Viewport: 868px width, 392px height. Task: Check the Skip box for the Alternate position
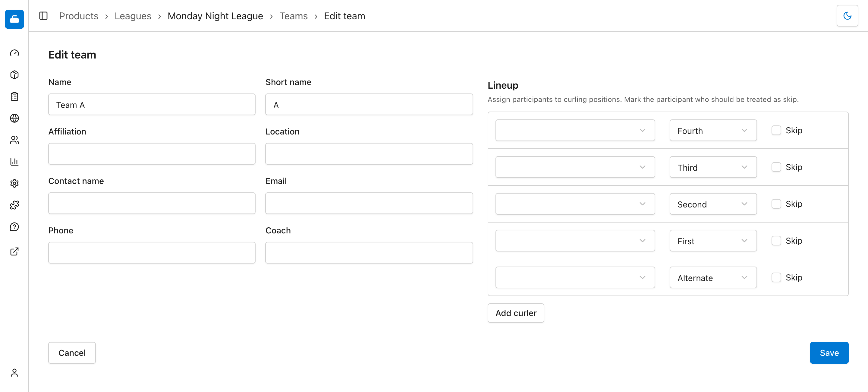(776, 277)
